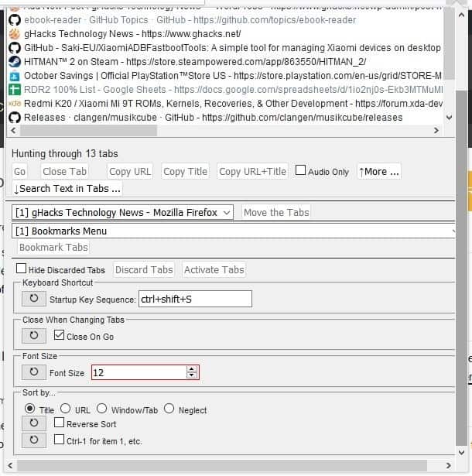Select sort by Neglect radio button
Screen dimensions: 472x476
(x=169, y=409)
